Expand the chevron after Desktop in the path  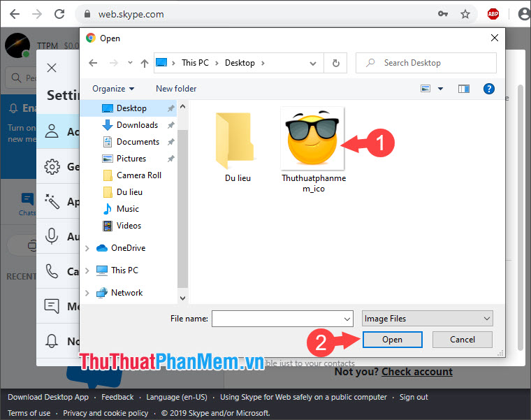point(263,63)
